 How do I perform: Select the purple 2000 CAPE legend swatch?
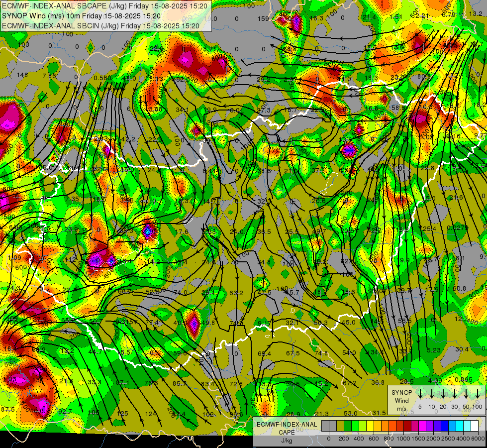430,426
